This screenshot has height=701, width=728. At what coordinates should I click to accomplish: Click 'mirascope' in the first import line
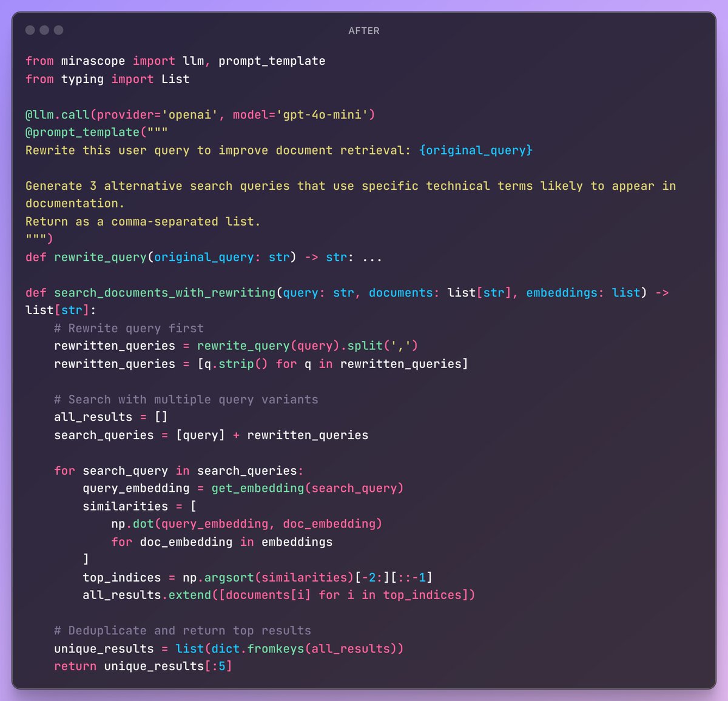point(93,61)
